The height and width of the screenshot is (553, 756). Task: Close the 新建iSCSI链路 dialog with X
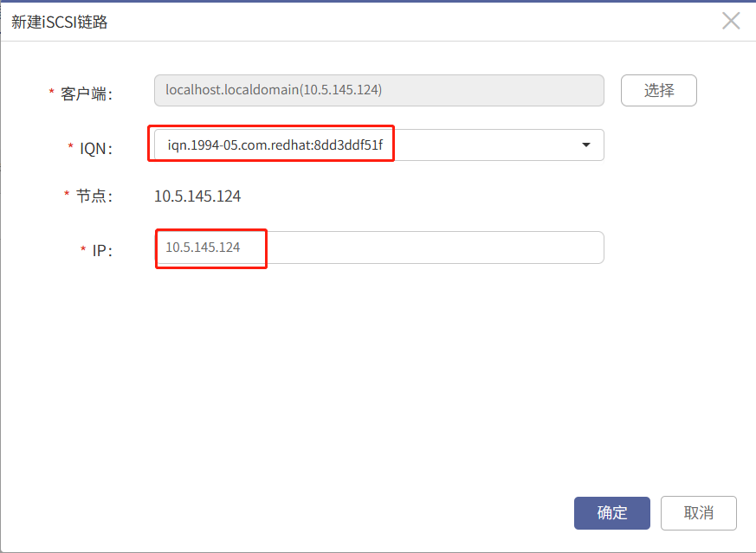(731, 21)
